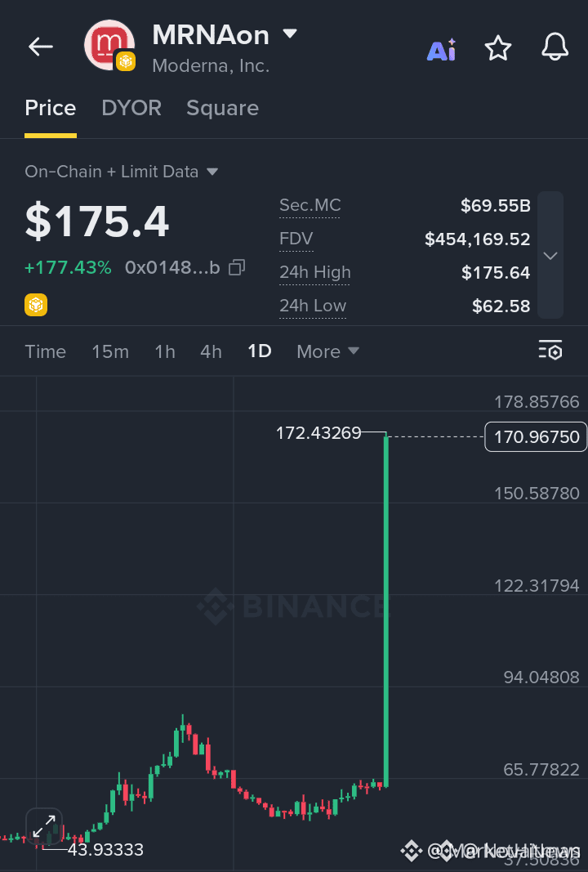The height and width of the screenshot is (872, 588).
Task: Open the AI assistant icon
Action: coord(442,50)
